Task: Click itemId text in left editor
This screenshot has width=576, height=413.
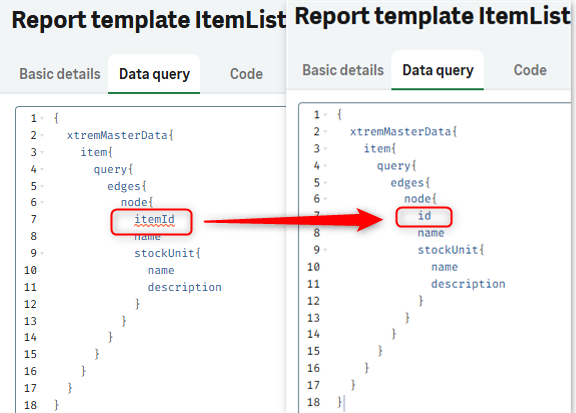Action: [154, 219]
